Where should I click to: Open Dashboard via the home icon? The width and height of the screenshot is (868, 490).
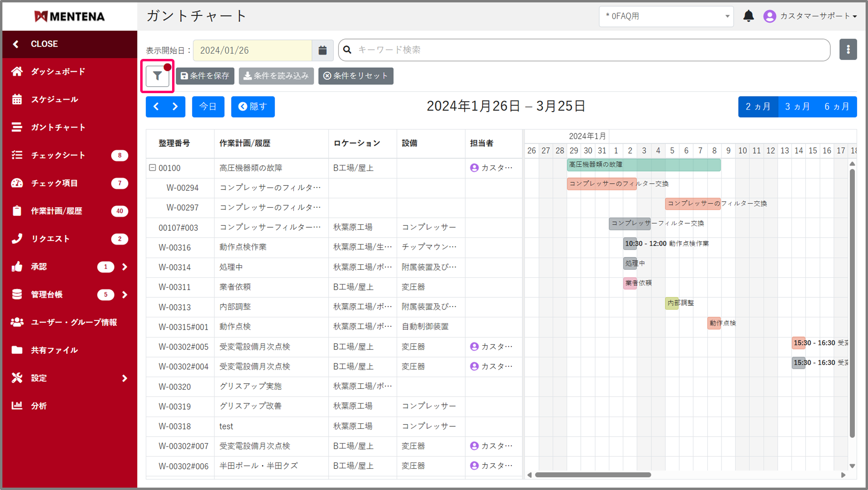17,72
